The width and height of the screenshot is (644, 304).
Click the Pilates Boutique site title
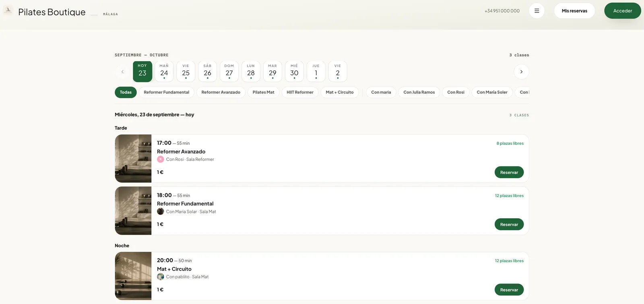52,12
